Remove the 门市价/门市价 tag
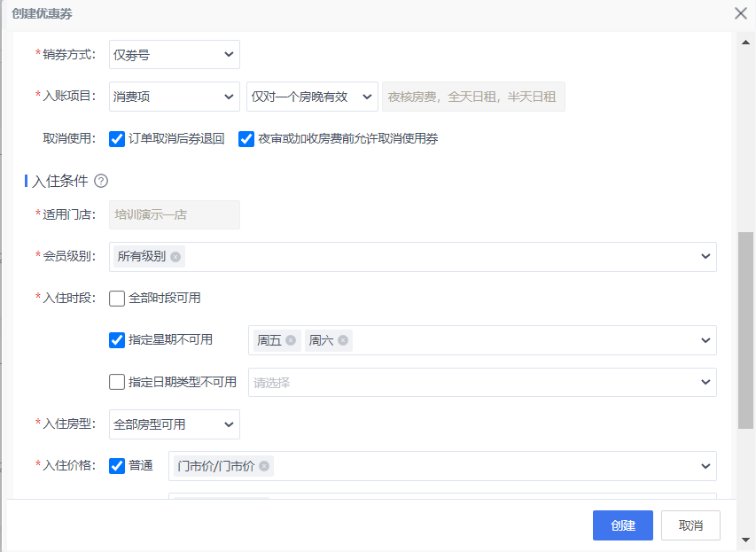 (264, 466)
